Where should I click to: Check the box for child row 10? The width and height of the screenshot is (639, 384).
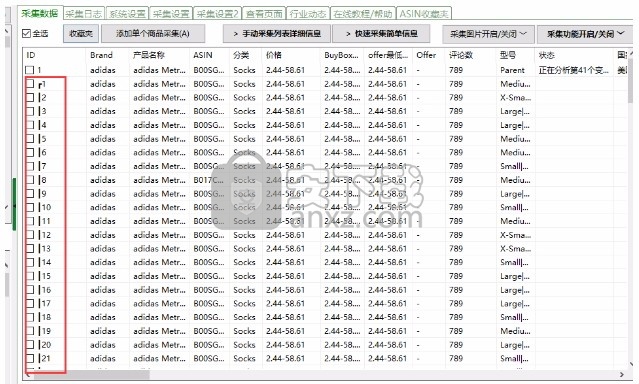coord(30,207)
